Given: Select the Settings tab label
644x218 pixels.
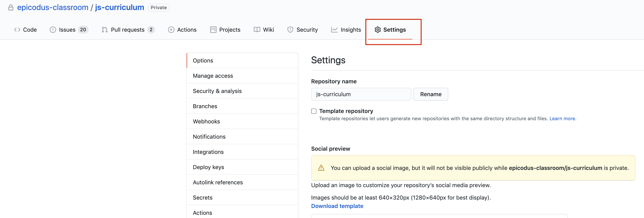Looking at the screenshot, I should [394, 30].
